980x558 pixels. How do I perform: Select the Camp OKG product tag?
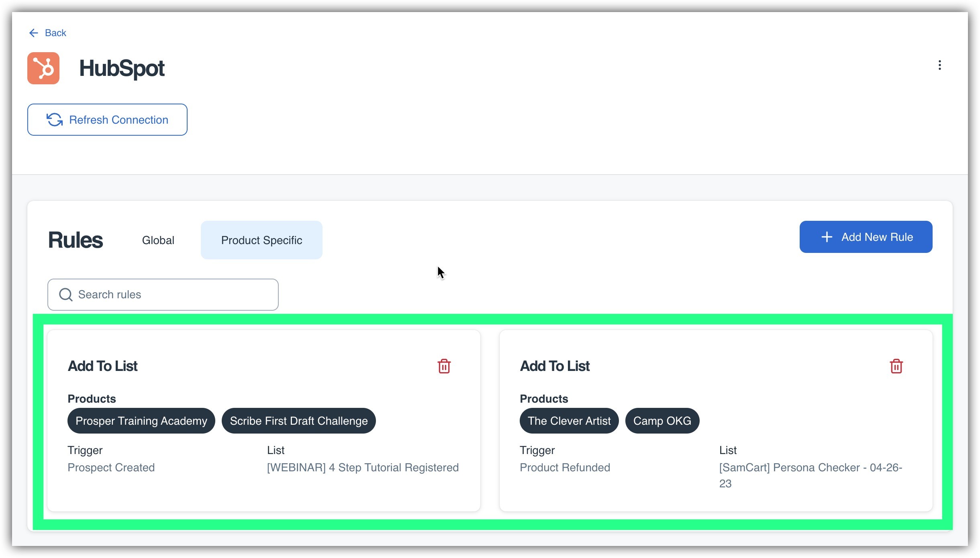(x=662, y=421)
